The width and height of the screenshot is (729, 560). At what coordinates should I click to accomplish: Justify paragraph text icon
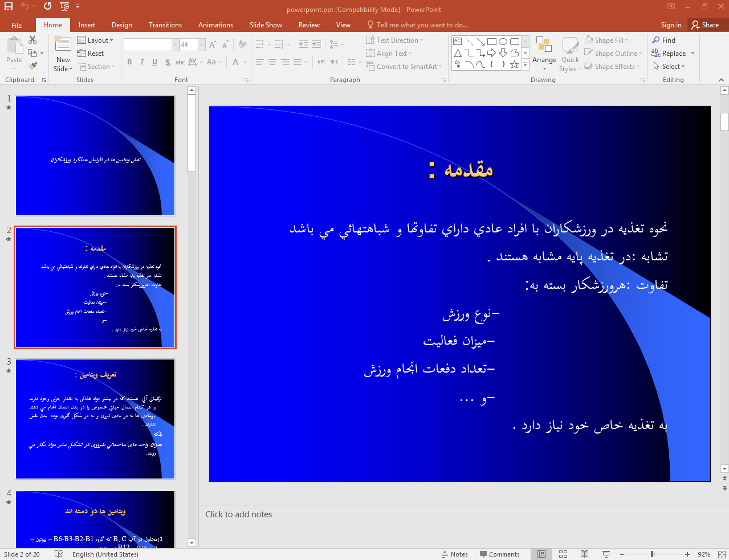point(298,62)
